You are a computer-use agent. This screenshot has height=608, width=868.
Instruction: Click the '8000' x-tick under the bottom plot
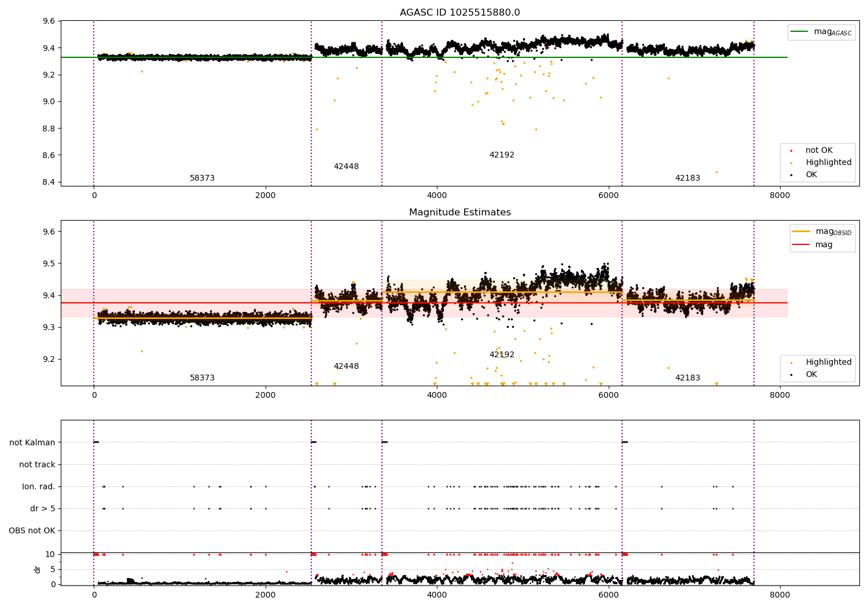click(x=779, y=595)
